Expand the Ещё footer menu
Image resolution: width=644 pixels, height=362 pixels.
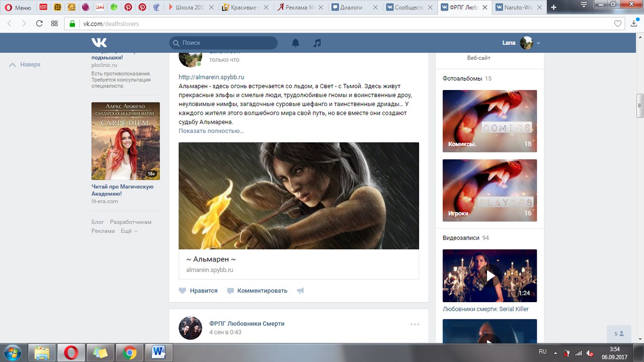click(x=129, y=231)
